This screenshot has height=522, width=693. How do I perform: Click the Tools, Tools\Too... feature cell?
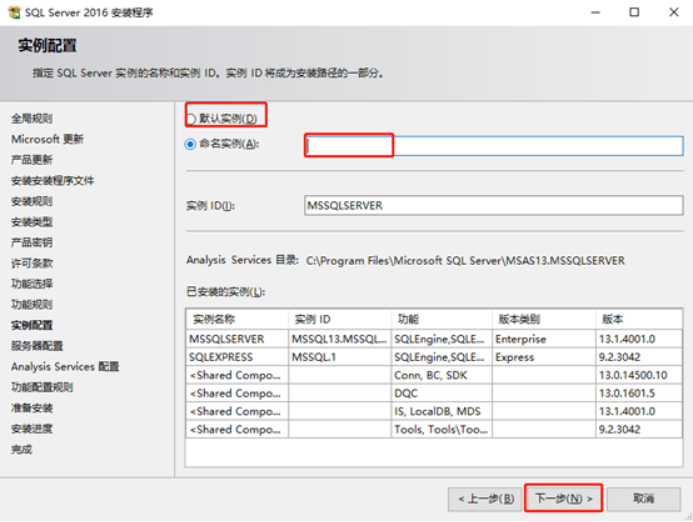(442, 430)
